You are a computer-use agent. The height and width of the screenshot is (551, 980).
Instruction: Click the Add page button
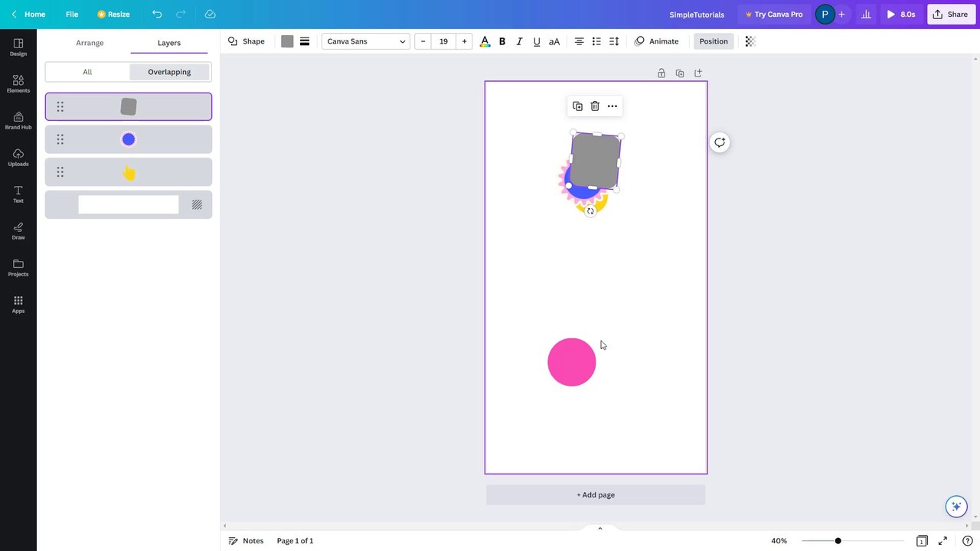click(x=596, y=495)
